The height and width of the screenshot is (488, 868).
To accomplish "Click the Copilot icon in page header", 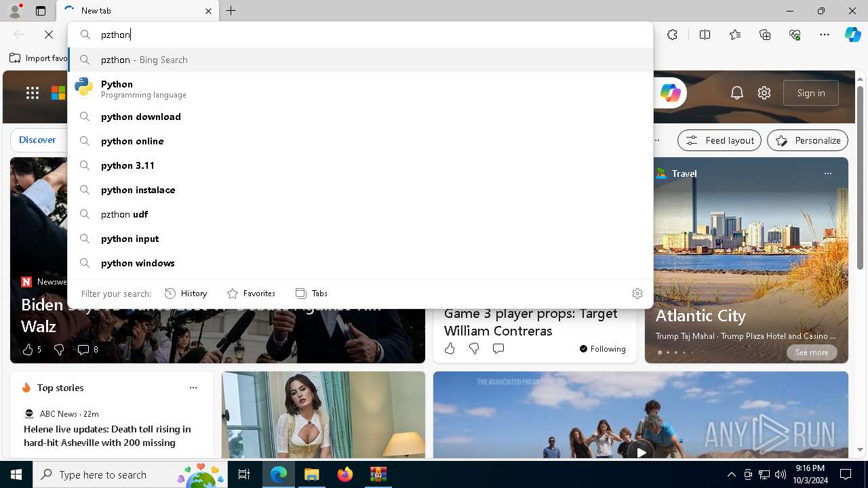I will pyautogui.click(x=670, y=93).
